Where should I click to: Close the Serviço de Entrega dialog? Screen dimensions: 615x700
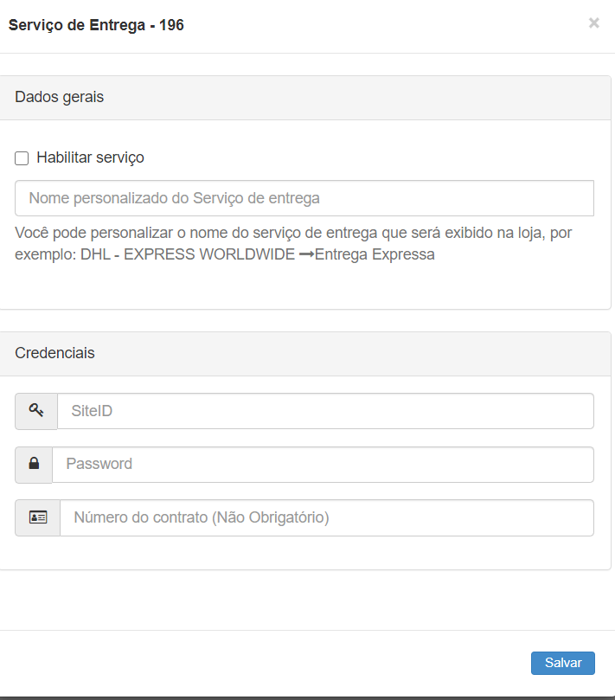[x=593, y=23]
